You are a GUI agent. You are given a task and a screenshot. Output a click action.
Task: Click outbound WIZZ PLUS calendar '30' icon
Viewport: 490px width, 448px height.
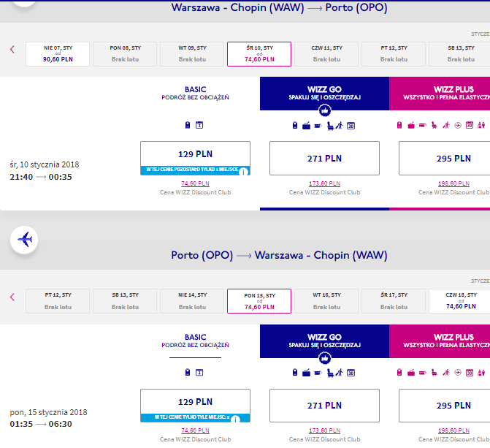pyautogui.click(x=470, y=125)
